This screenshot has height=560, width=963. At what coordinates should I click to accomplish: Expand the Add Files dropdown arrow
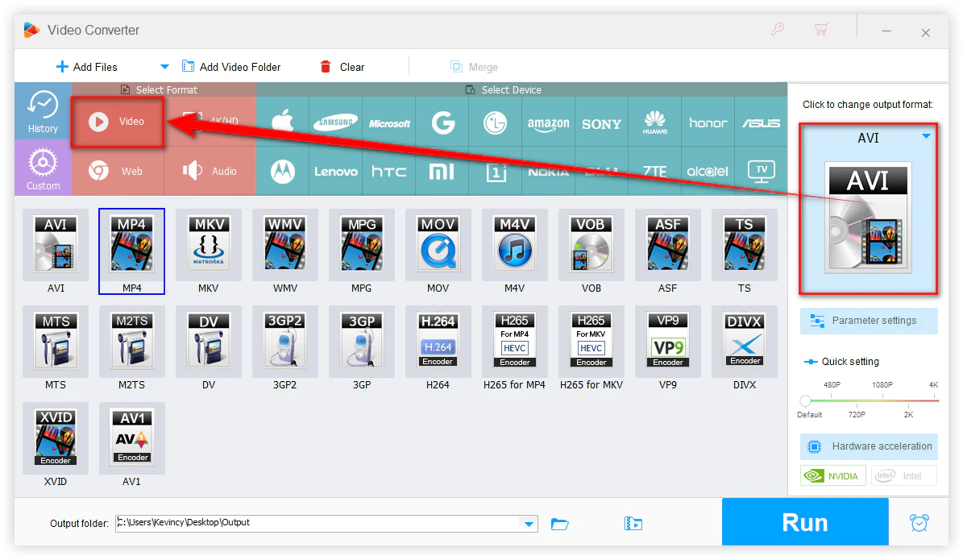[x=164, y=67]
